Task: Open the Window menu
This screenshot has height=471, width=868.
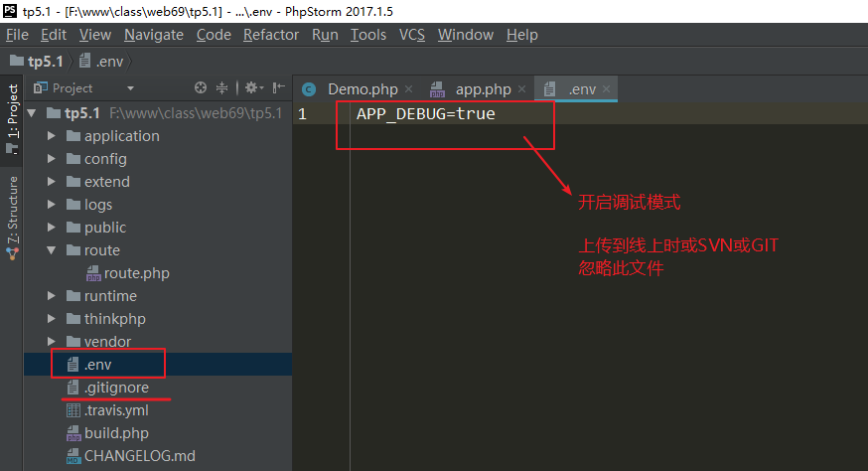Action: click(466, 35)
